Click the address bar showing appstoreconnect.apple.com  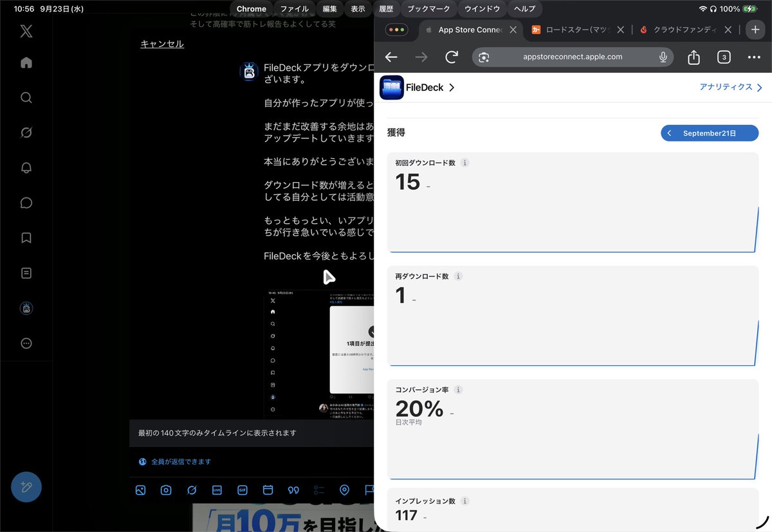click(573, 57)
